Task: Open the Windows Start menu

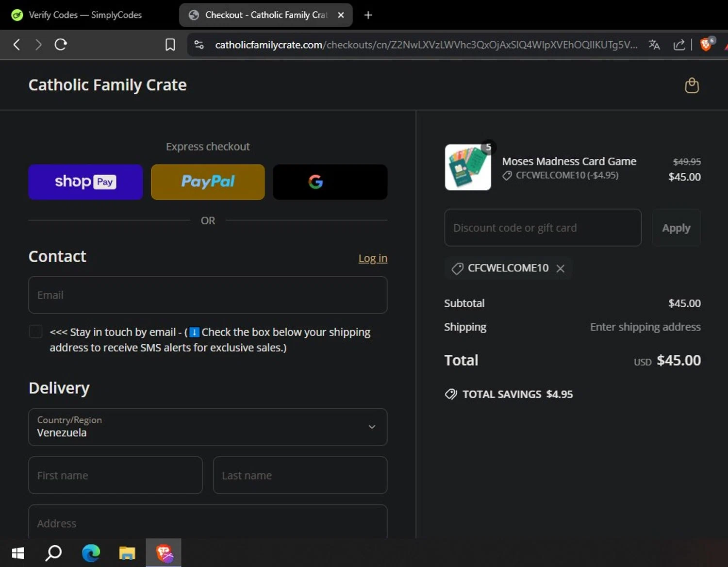Action: pyautogui.click(x=18, y=553)
